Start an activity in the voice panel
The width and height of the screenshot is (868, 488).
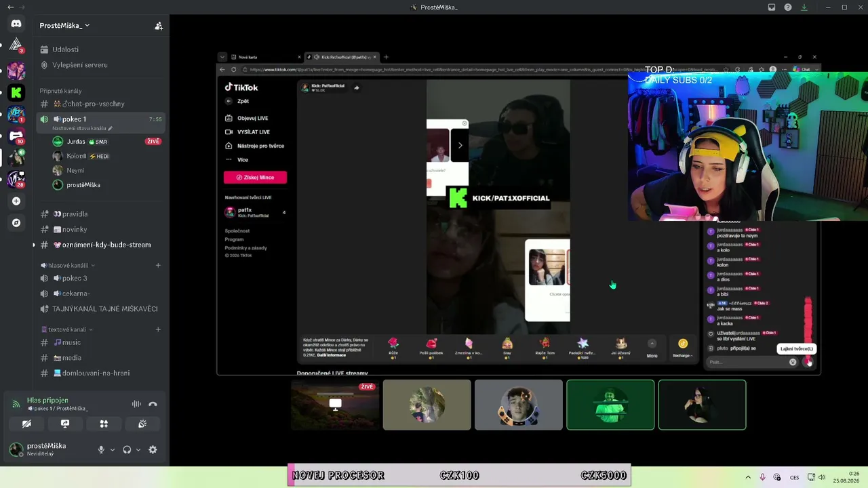[x=104, y=424]
